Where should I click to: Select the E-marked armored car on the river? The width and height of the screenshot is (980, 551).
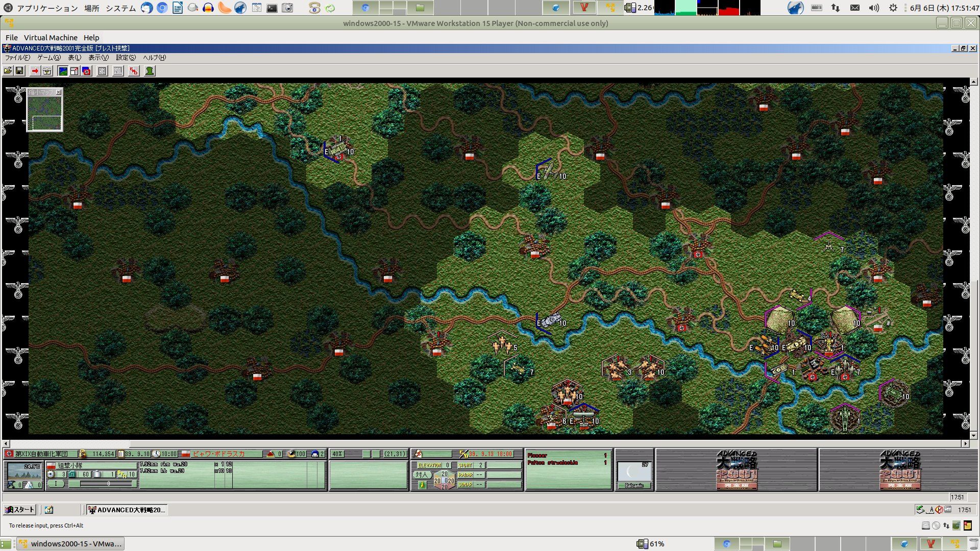click(x=550, y=321)
